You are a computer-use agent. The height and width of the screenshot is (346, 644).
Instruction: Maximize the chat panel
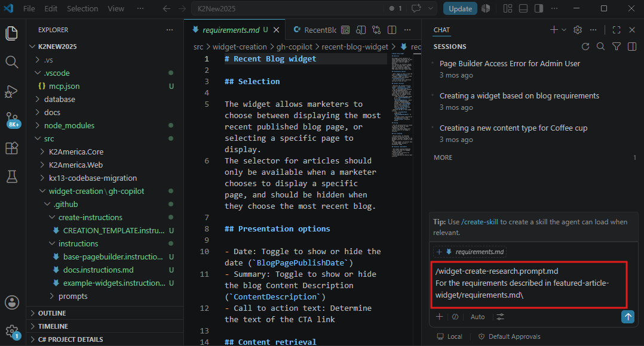pyautogui.click(x=617, y=30)
